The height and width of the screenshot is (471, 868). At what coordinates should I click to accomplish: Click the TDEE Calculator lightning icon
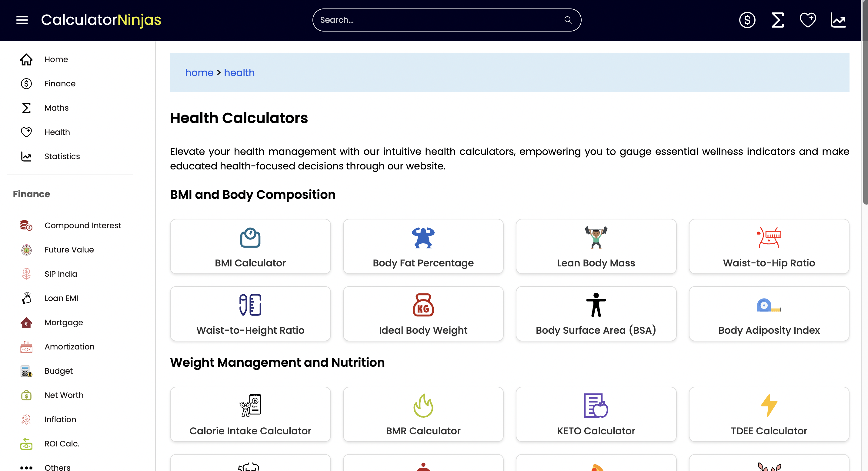(769, 405)
